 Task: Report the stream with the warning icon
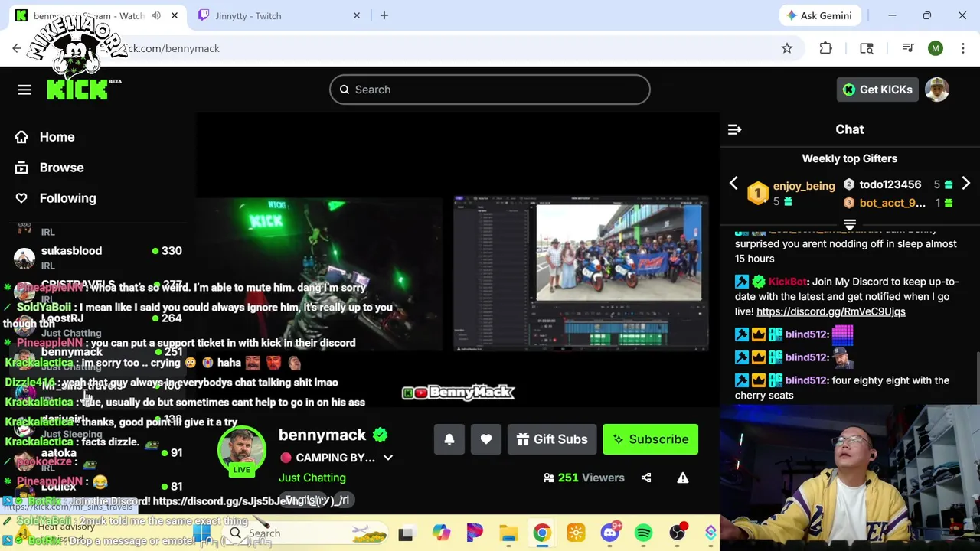(683, 478)
